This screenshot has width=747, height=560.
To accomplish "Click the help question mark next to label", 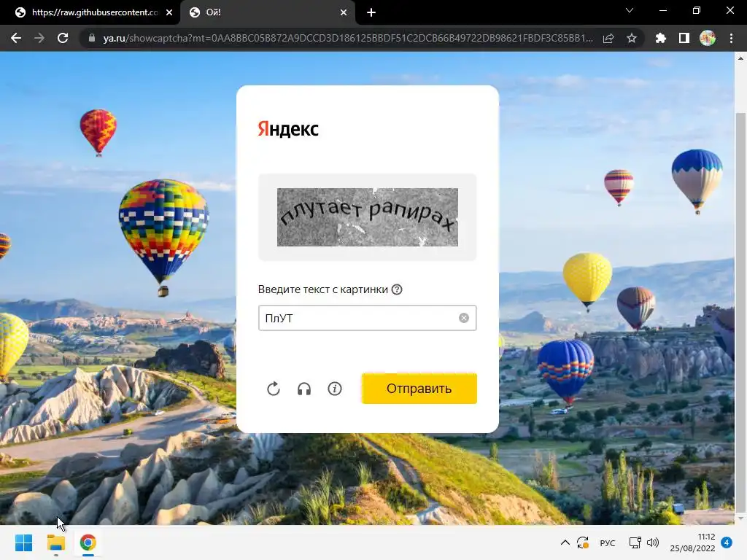I will tap(397, 289).
